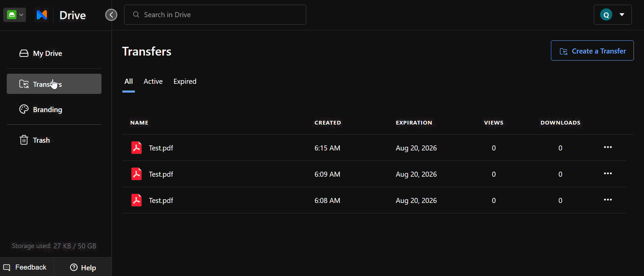
Task: Collapse the sidebar with the chevron button
Action: [111, 15]
